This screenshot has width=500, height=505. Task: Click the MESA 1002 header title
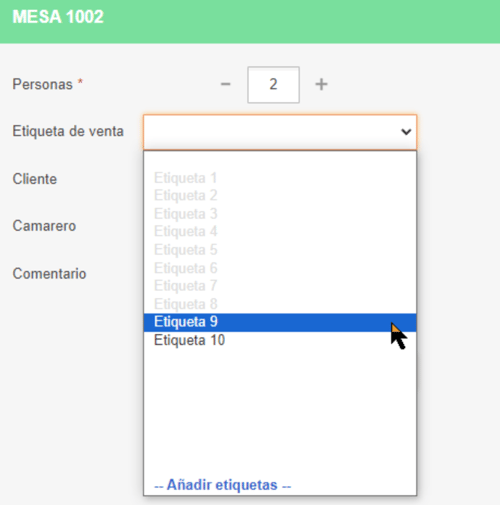(58, 17)
